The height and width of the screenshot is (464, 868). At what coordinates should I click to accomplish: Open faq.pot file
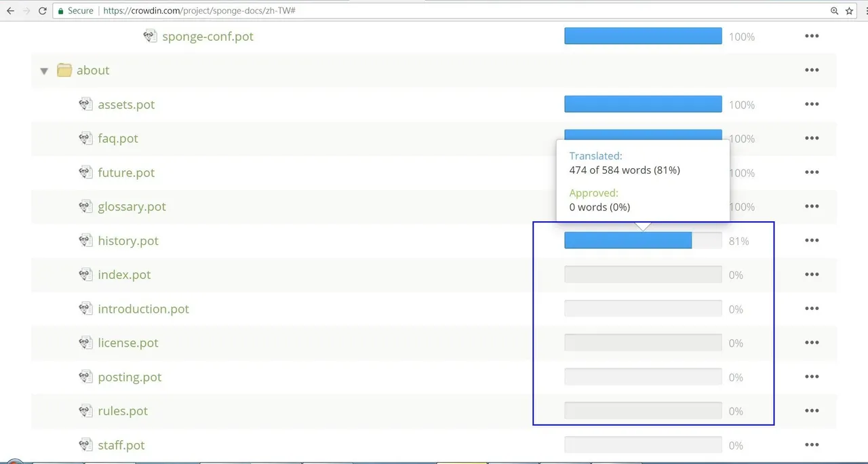118,138
